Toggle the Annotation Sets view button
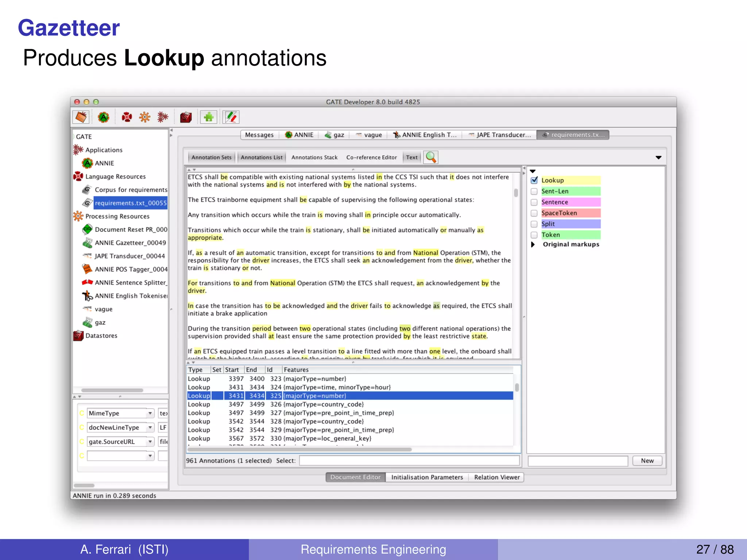The height and width of the screenshot is (560, 747). (x=212, y=157)
